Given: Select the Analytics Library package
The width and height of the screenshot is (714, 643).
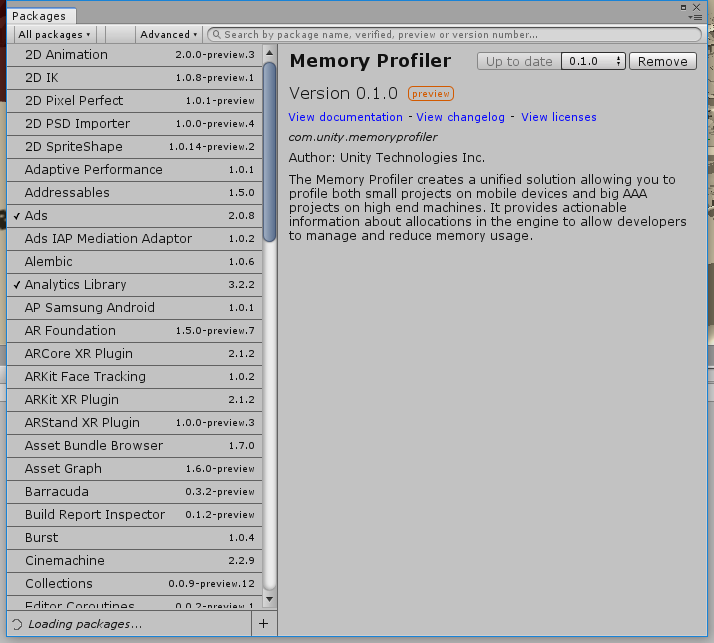Looking at the screenshot, I should point(135,285).
